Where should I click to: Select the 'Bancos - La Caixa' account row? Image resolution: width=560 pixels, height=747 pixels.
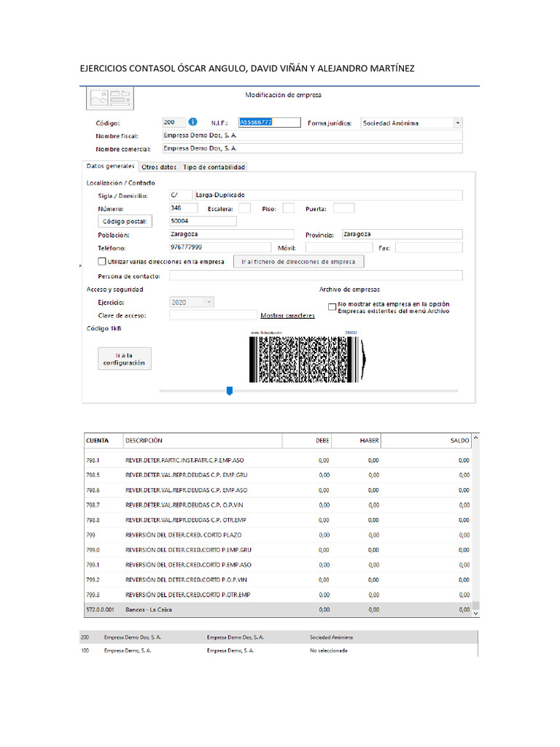(x=277, y=609)
